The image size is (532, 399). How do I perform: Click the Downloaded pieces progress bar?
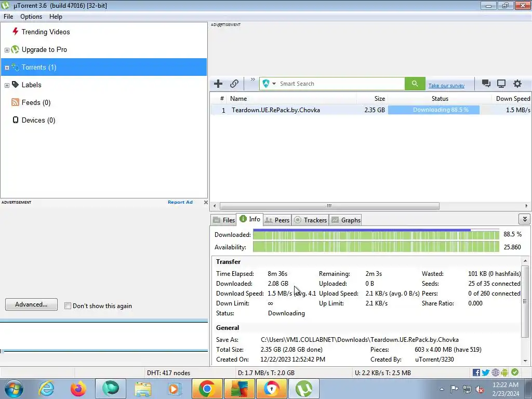(376, 234)
